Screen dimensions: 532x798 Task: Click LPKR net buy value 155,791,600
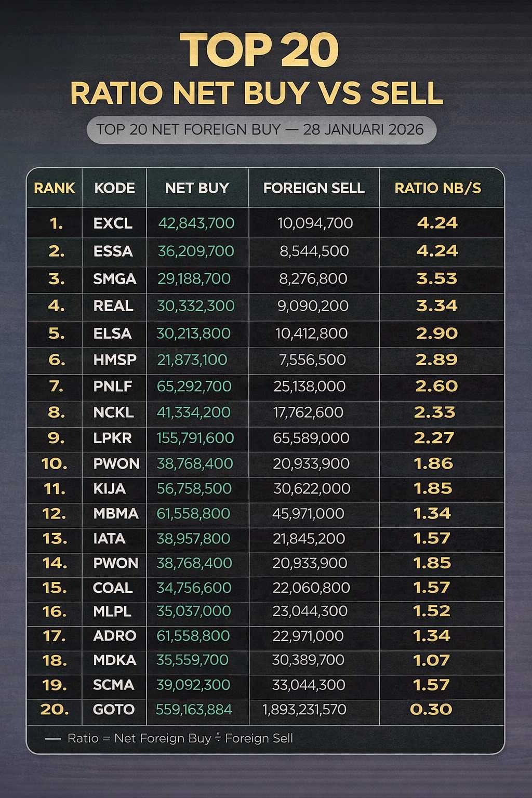(195, 438)
